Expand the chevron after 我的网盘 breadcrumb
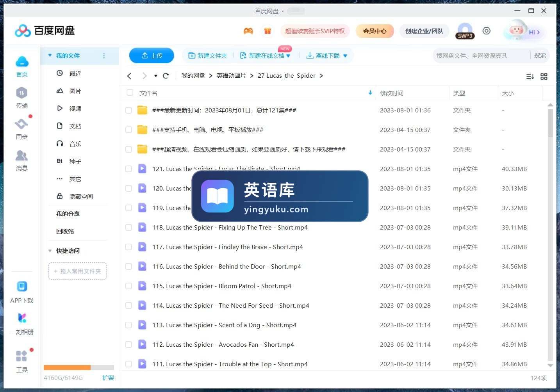560x392 pixels. pos(211,76)
